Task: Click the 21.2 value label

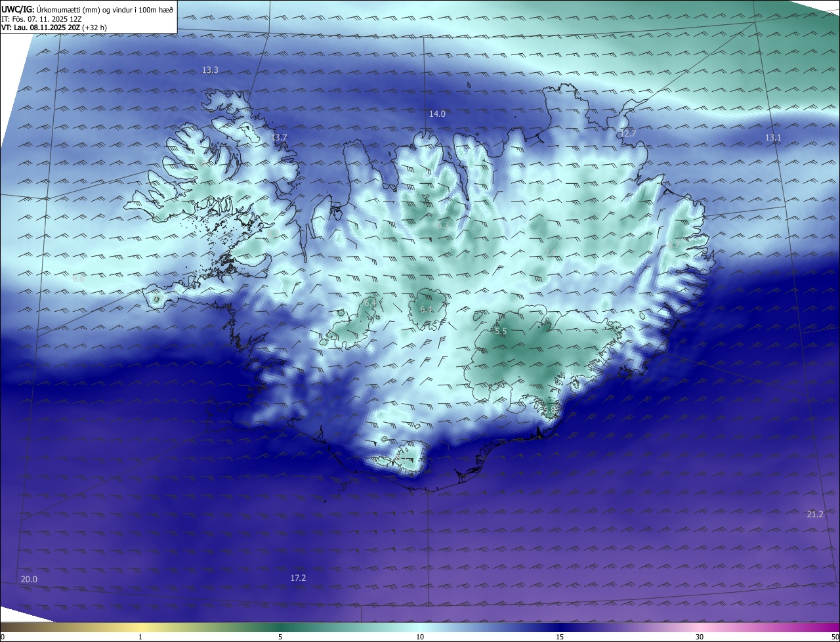Action: point(814,515)
